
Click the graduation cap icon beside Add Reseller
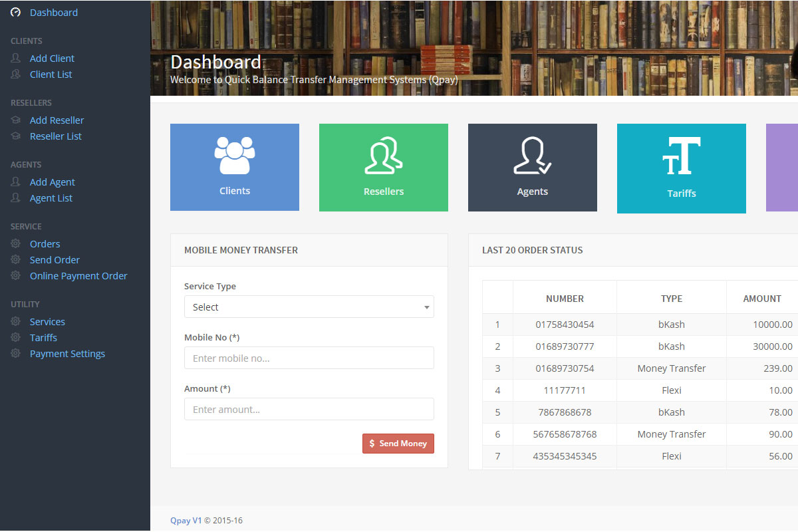coord(16,120)
